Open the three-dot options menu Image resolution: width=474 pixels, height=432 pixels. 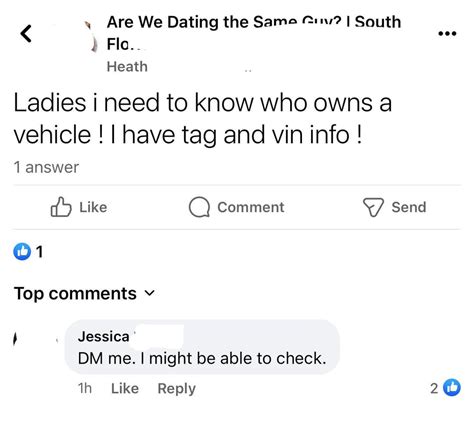pyautogui.click(x=447, y=33)
